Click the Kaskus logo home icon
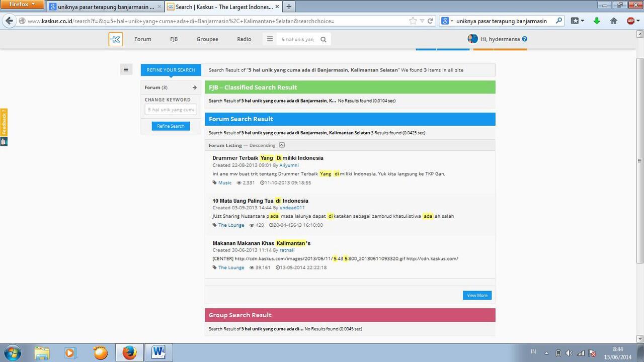Viewport: 644px width, 362px height. 115,39
